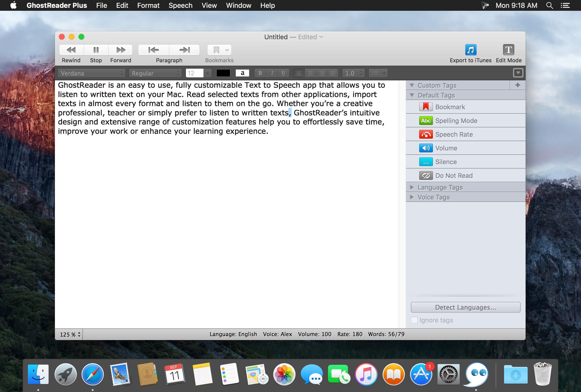
Task: Open the Speech menu
Action: pyautogui.click(x=180, y=5)
